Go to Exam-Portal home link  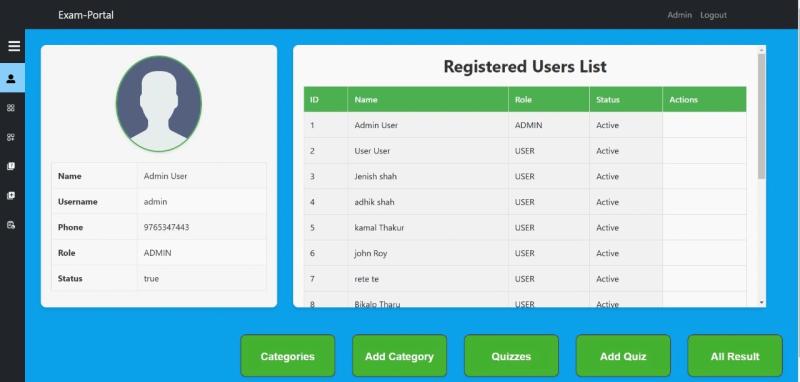[x=86, y=15]
